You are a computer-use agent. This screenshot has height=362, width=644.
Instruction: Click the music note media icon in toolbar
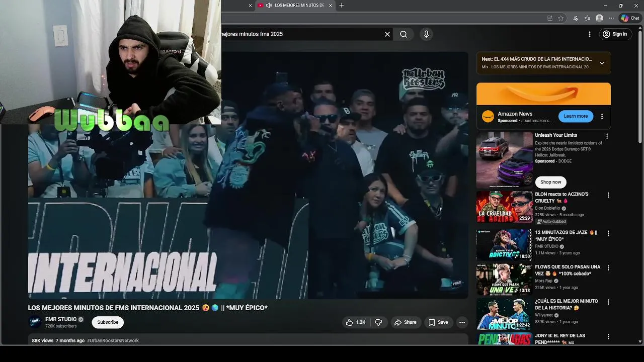point(576,18)
